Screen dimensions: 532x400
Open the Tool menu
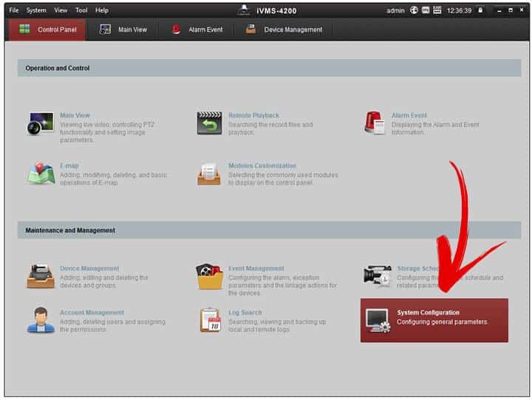[x=81, y=10]
